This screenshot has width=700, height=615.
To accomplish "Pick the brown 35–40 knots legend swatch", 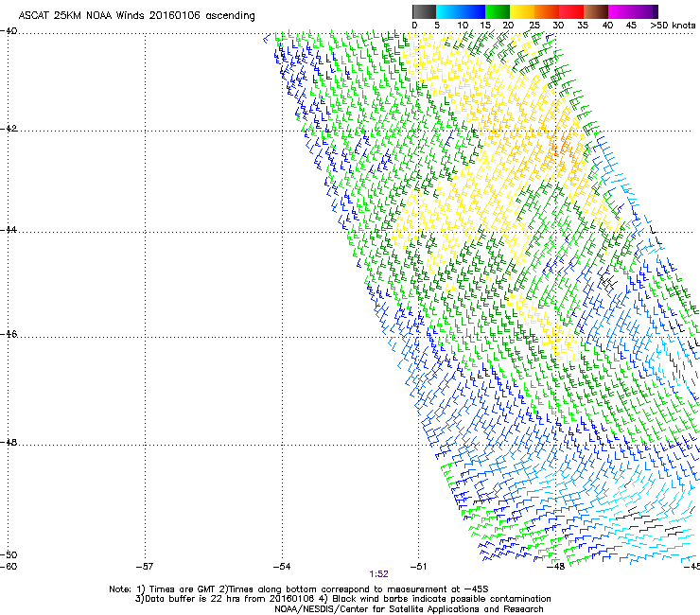I will point(596,11).
